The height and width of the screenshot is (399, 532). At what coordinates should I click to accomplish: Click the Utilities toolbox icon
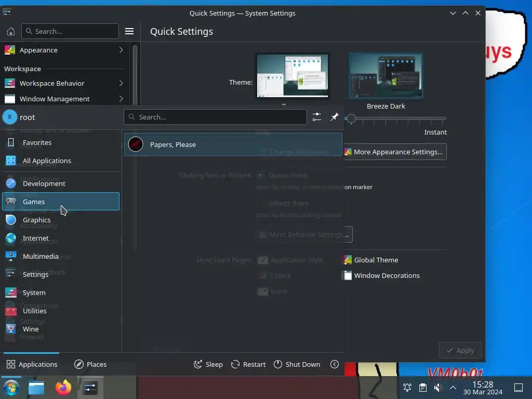point(11,311)
